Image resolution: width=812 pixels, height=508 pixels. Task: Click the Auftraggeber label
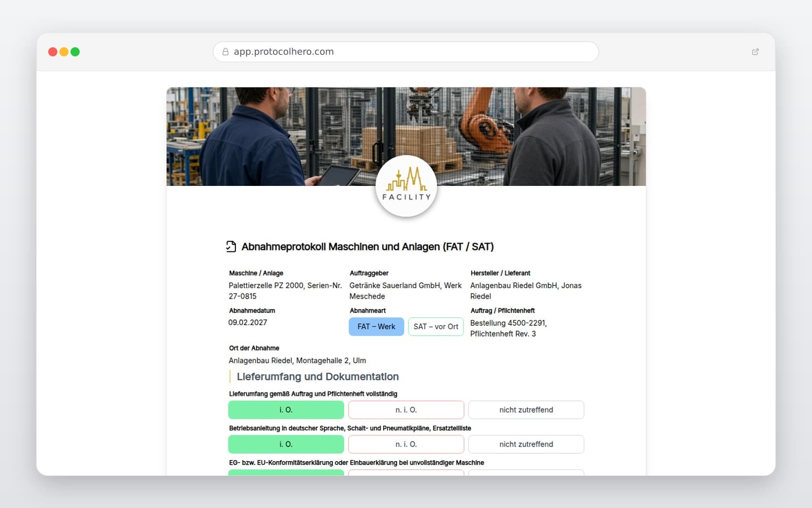[369, 273]
